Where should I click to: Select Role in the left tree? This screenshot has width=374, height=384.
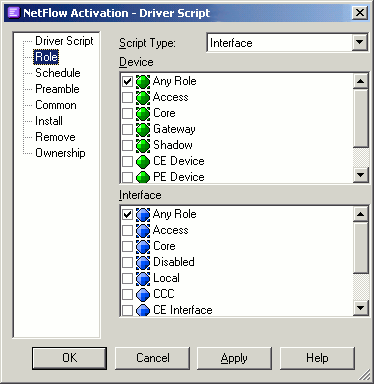tap(46, 57)
